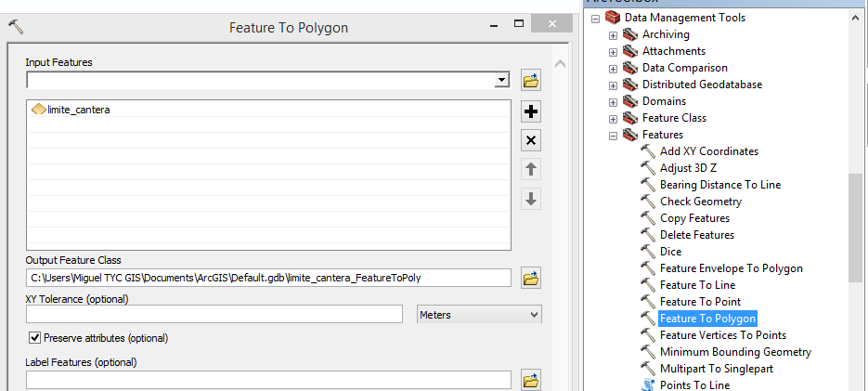868x391 pixels.
Task: Click the Data Management Tools toolbox icon
Action: (612, 18)
